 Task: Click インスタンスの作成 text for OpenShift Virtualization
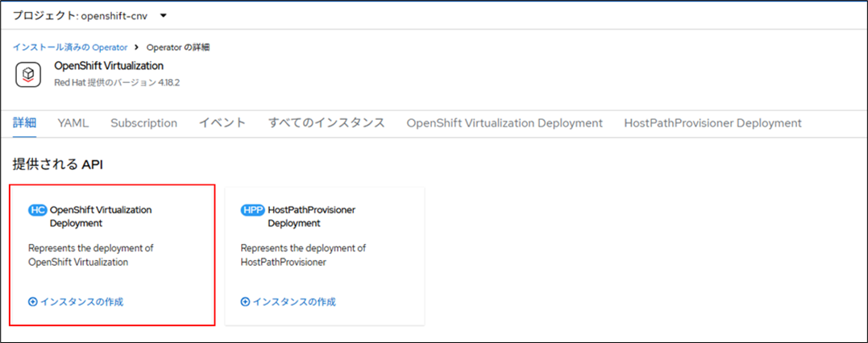coord(81,302)
